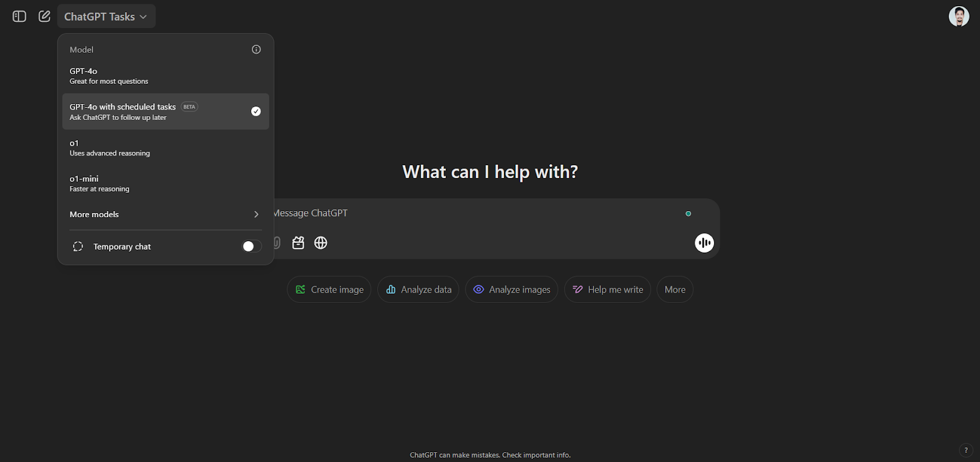The width and height of the screenshot is (980, 462).
Task: Enable web search with the globe icon
Action: coord(321,243)
